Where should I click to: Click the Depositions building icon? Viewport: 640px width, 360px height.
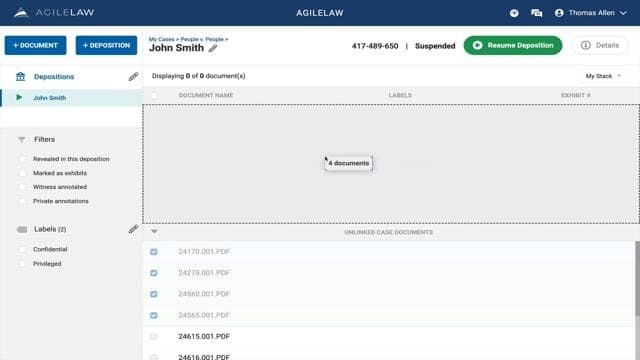(20, 76)
